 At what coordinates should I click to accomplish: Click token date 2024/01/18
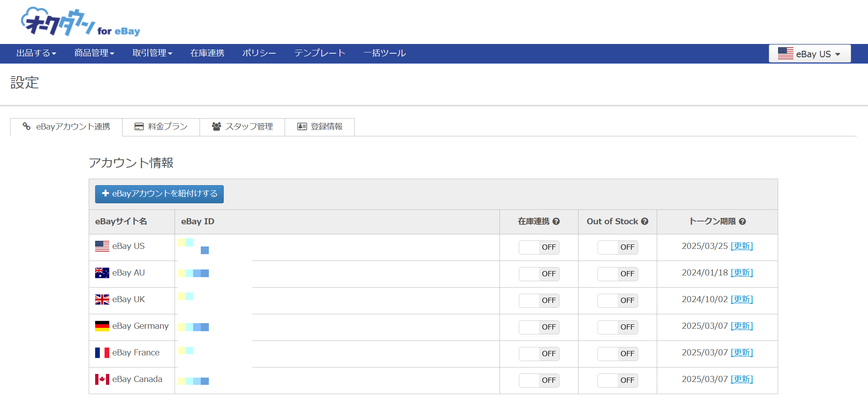[705, 273]
